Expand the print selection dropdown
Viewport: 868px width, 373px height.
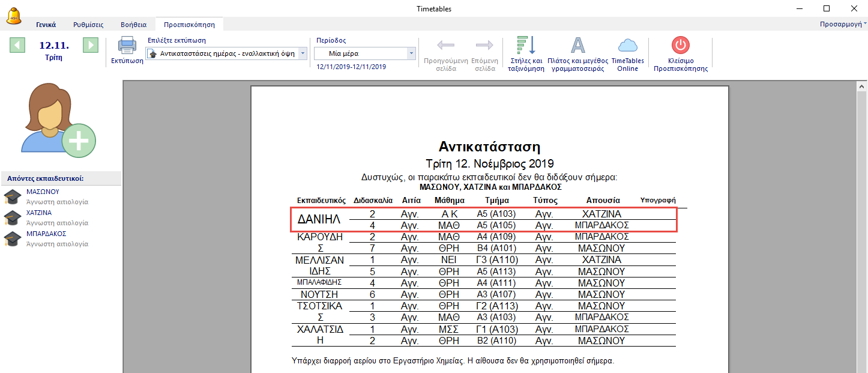(x=303, y=53)
